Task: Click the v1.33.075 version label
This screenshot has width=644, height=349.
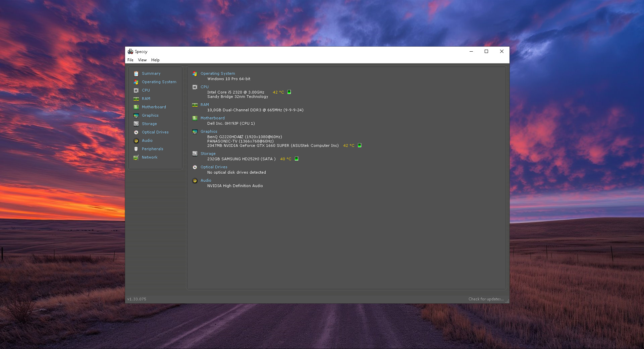Action: (x=137, y=299)
